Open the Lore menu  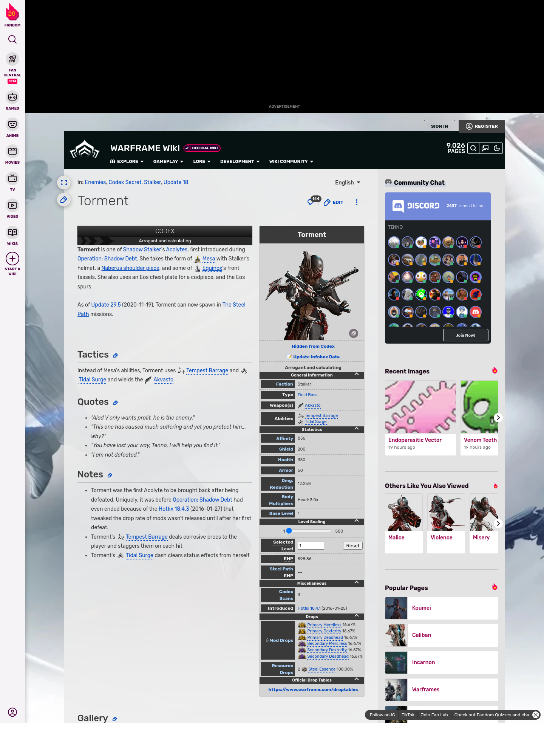(x=202, y=161)
